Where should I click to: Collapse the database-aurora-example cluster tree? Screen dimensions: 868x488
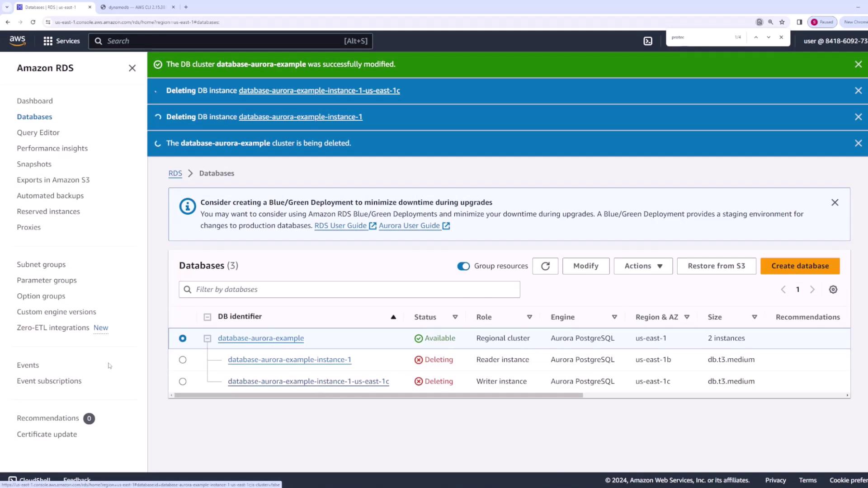tap(207, 338)
